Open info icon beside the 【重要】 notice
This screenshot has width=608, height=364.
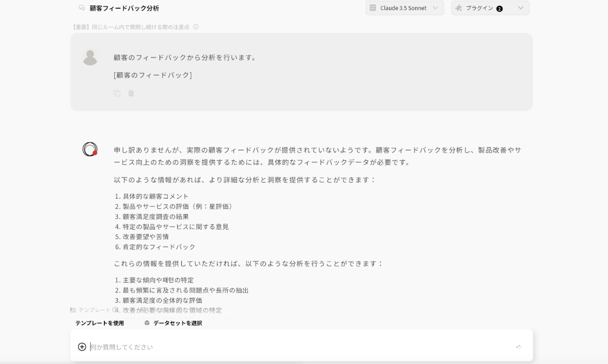pyautogui.click(x=196, y=27)
